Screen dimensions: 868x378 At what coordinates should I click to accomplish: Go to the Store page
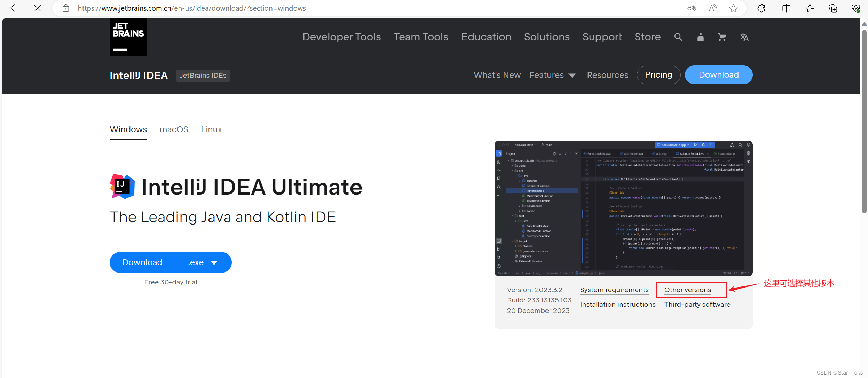tap(647, 37)
